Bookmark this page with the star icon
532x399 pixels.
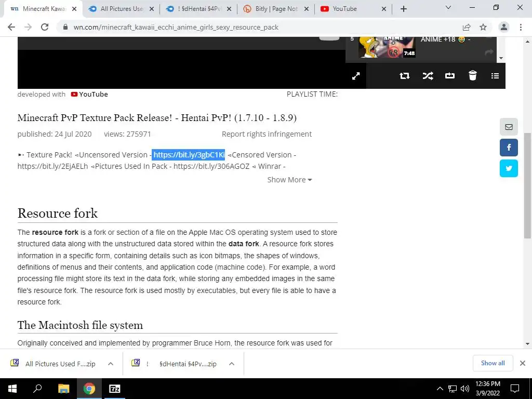click(x=483, y=27)
